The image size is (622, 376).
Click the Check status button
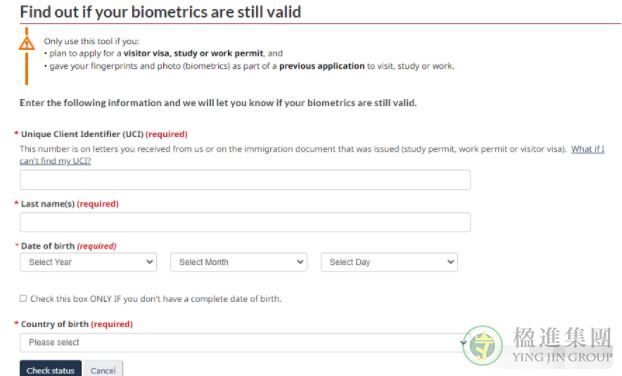point(50,370)
